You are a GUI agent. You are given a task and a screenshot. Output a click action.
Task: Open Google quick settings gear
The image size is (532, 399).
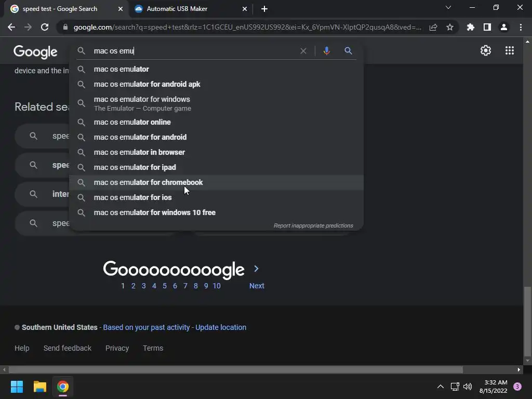tap(486, 50)
